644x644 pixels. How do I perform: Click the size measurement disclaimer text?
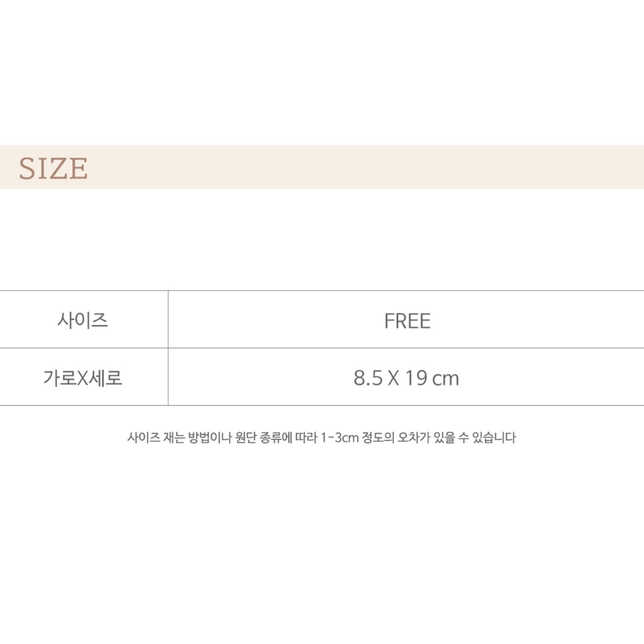tap(321, 438)
